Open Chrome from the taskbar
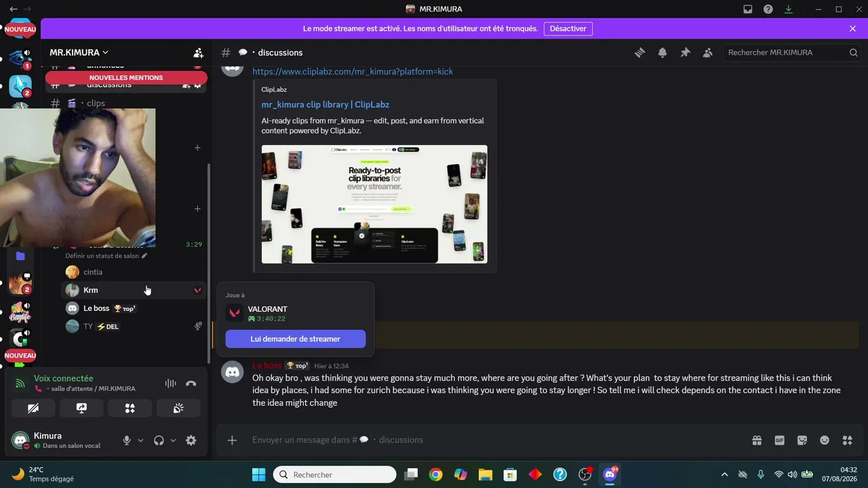This screenshot has height=488, width=868. tap(435, 474)
